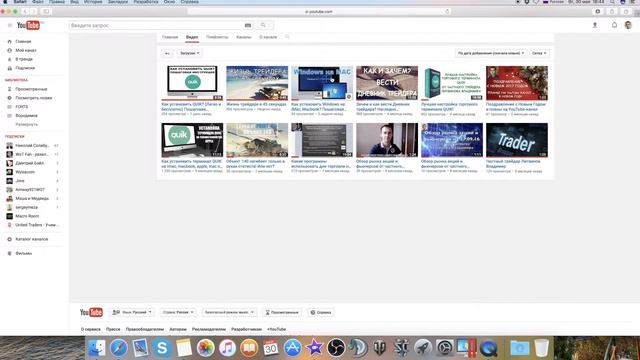Switch to the О канале tab
The width and height of the screenshot is (640, 360).
click(268, 37)
